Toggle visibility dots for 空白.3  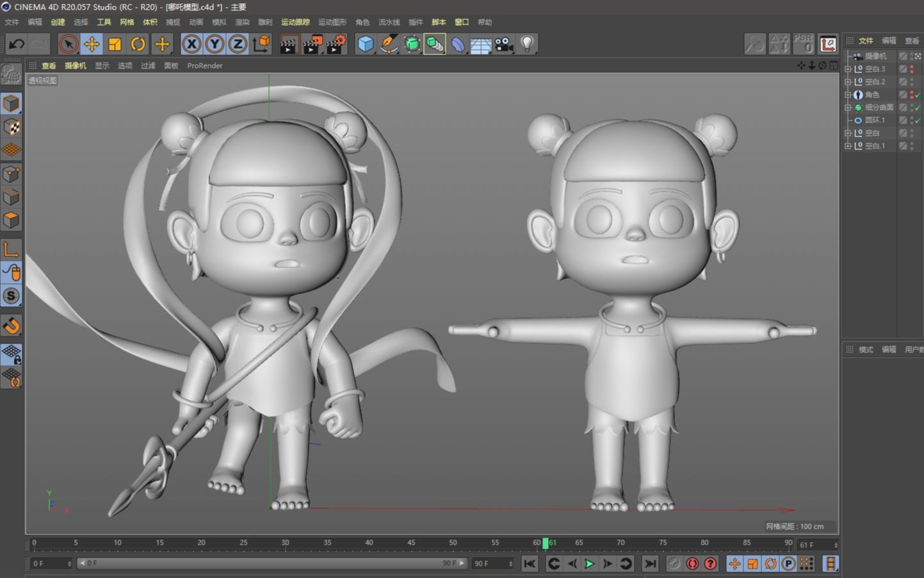click(912, 69)
